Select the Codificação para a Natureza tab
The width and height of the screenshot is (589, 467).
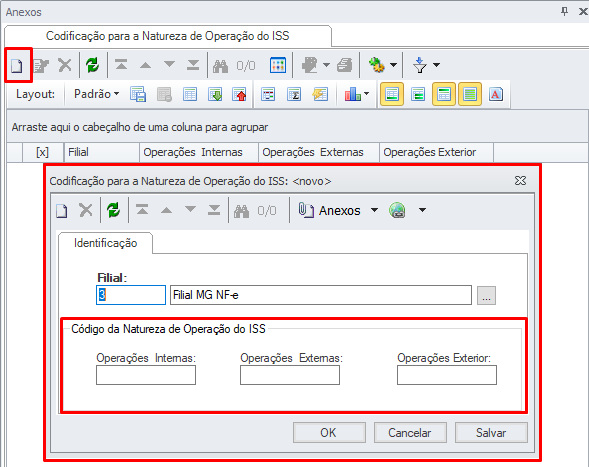click(168, 36)
